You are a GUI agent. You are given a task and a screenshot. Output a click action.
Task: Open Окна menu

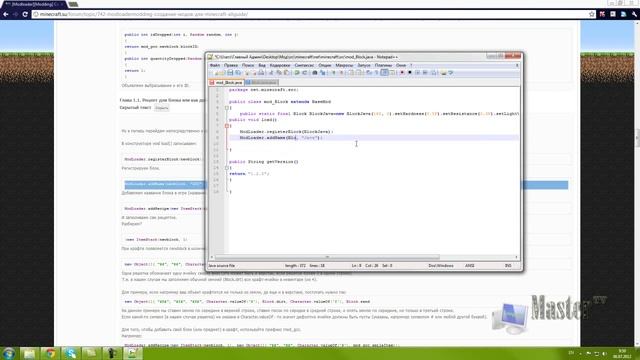click(x=401, y=65)
